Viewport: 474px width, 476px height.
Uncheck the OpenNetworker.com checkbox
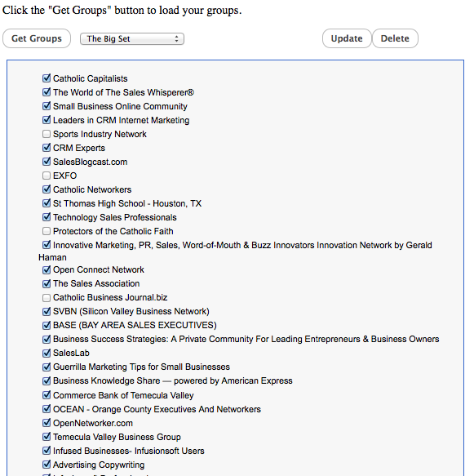(47, 423)
